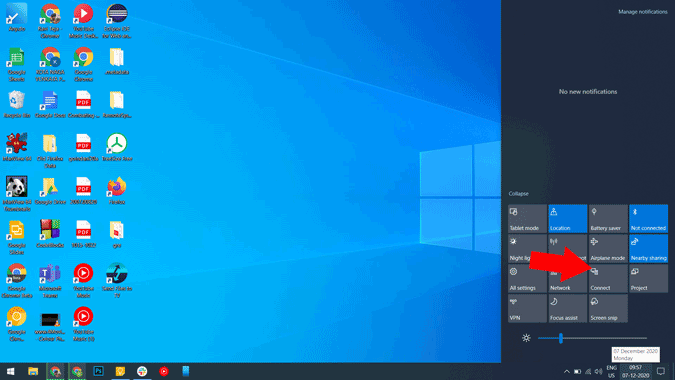Screen dimensions: 675x380
Task: Open All settings tile
Action: pos(527,278)
